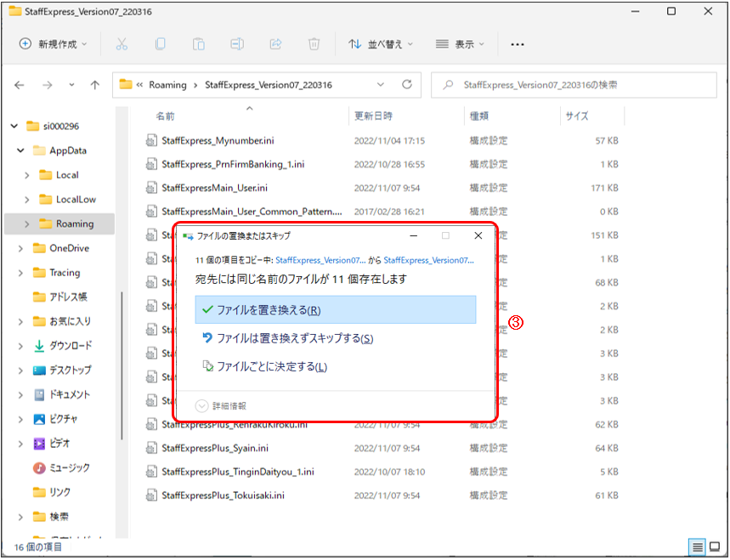Image resolution: width=730 pixels, height=560 pixels.
Task: Open recent locations chevron dropdown
Action: (x=71, y=85)
